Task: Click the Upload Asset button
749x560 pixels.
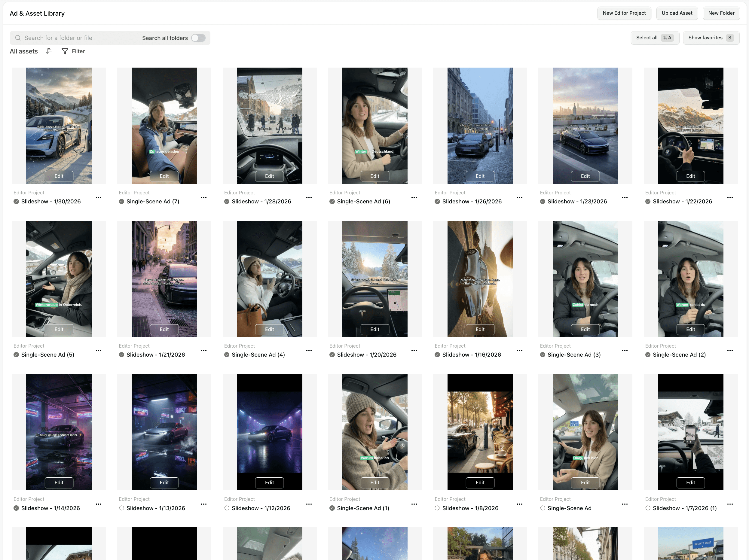Action: pyautogui.click(x=677, y=13)
